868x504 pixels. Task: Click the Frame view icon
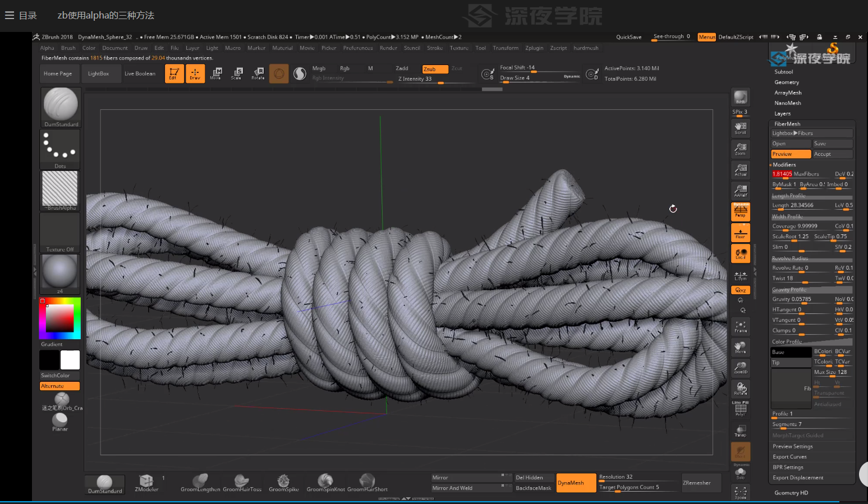tap(741, 326)
